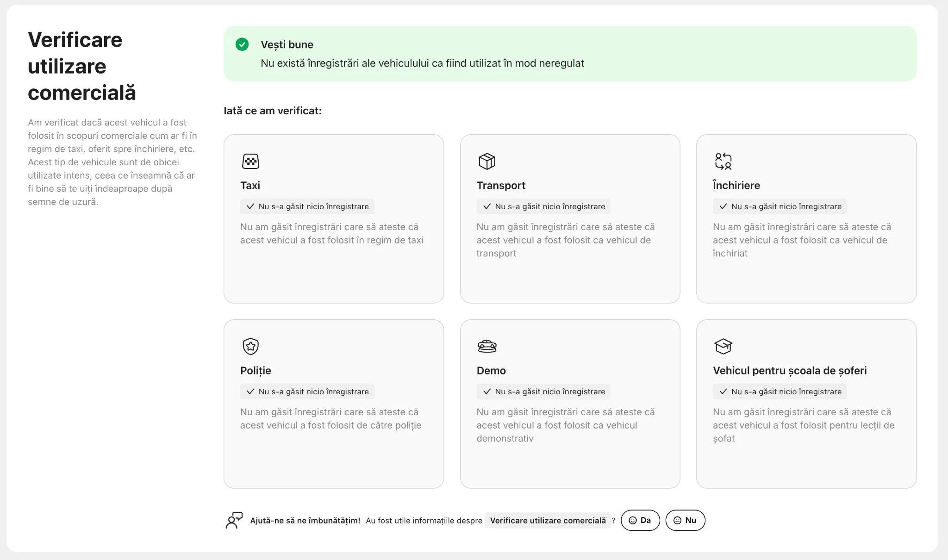
Task: Click the Vehicul pentru școala de șoferi title
Action: click(790, 371)
